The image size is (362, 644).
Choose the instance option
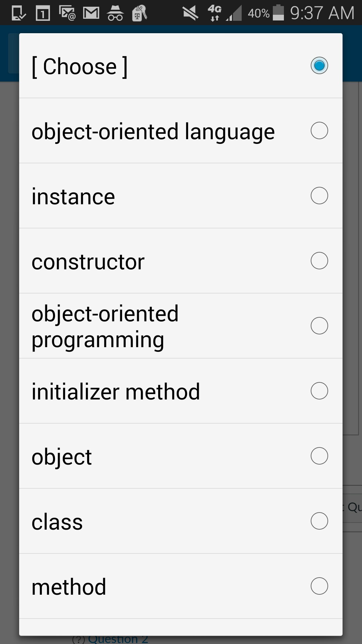coord(319,196)
